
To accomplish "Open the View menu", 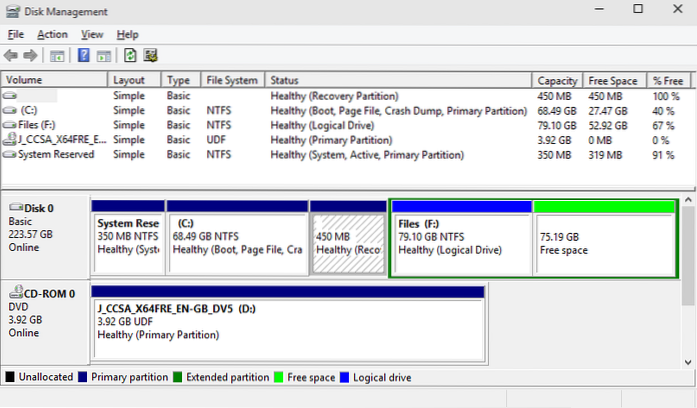I will coord(92,34).
